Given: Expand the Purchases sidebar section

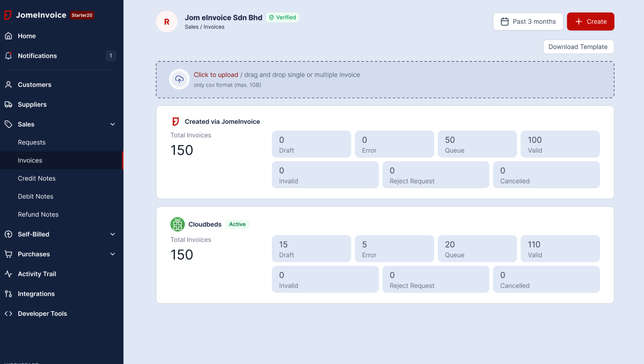Looking at the screenshot, I should point(112,254).
